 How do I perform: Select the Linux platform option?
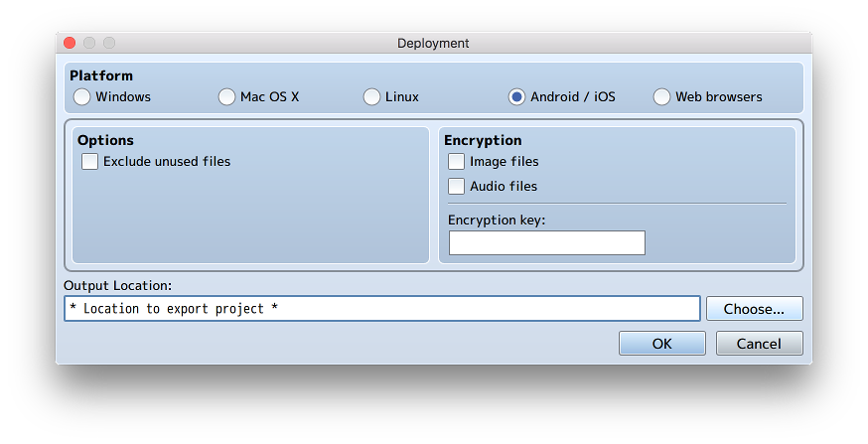tap(372, 97)
